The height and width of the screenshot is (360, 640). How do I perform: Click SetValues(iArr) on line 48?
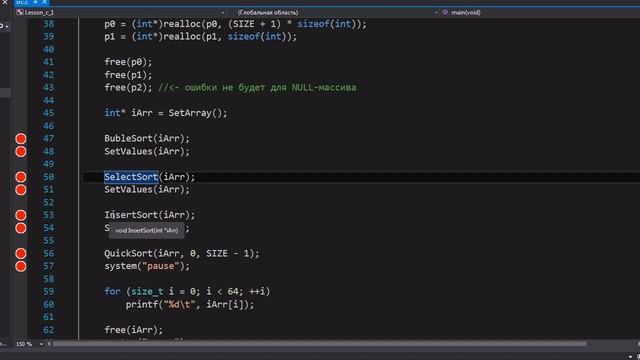[x=147, y=151]
